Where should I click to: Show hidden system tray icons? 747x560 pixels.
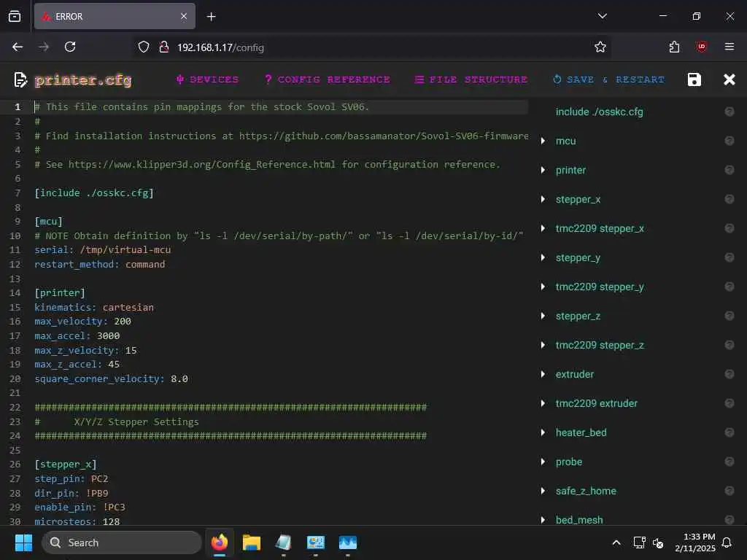pos(616,542)
